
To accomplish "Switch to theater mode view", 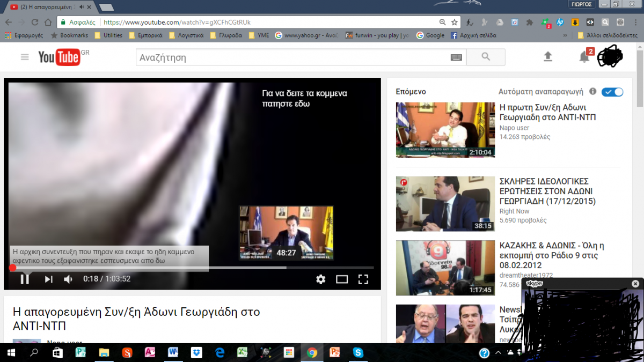I will tap(342, 279).
